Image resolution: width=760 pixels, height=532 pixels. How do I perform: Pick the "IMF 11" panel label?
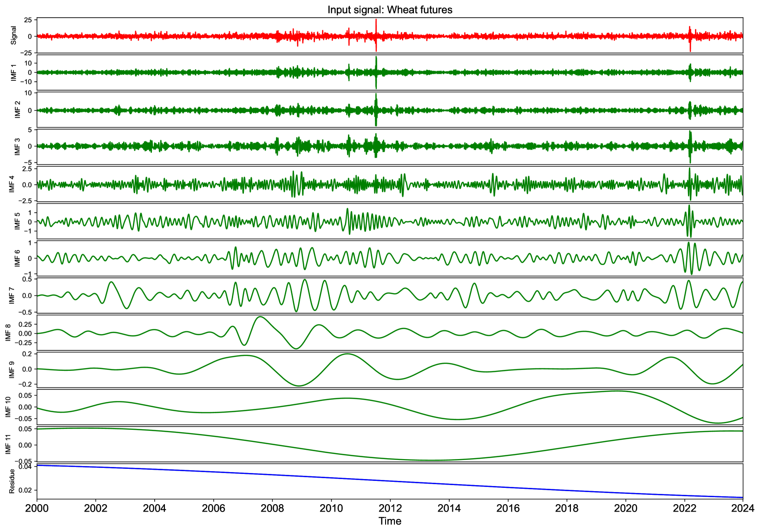(7, 444)
